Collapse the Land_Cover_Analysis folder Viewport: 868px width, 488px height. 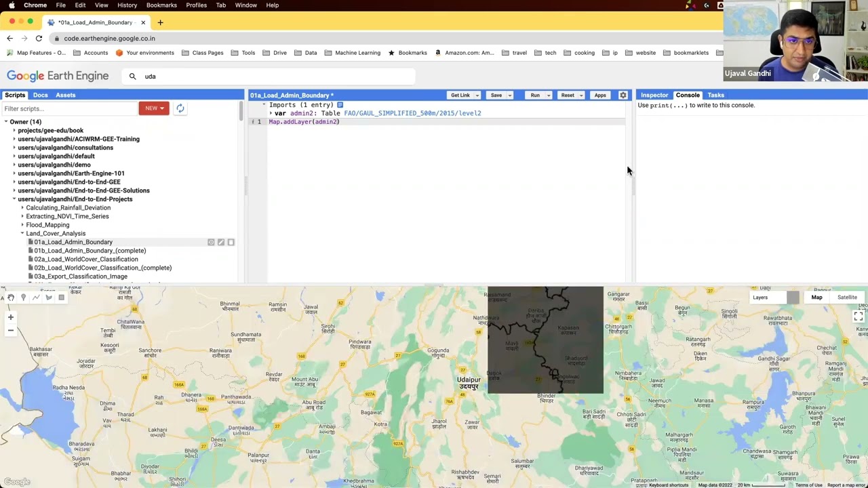click(x=22, y=234)
